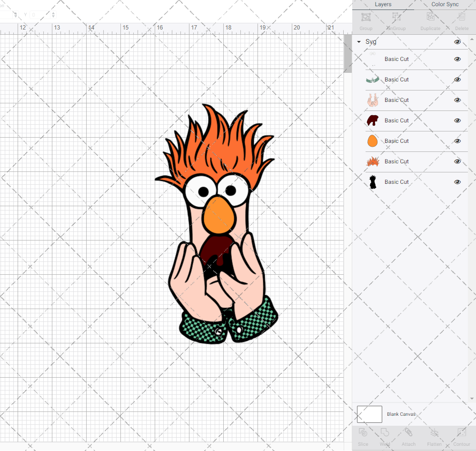The image size is (476, 451).
Task: Click the Y coordinate stepper up arrow
Action: (52, 12)
